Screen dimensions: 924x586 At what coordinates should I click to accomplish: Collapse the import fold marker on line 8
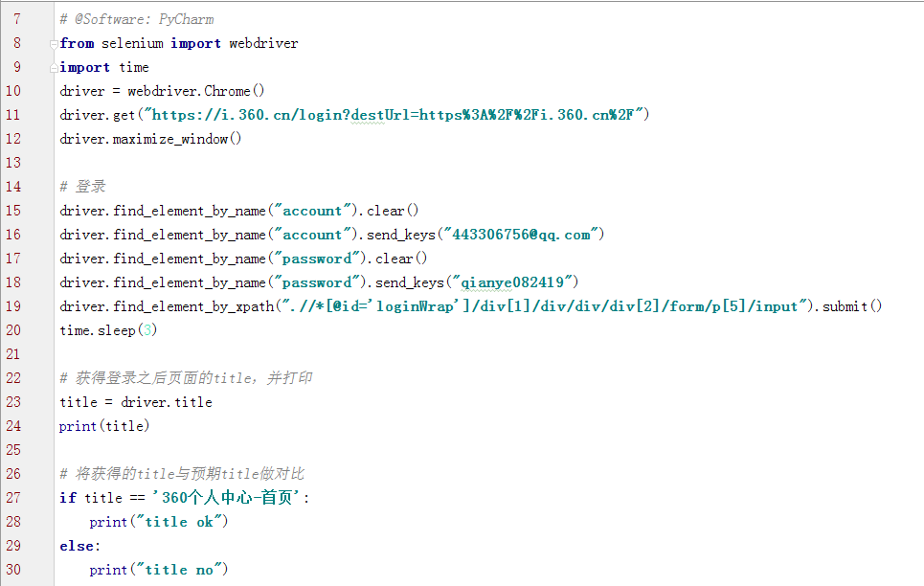[54, 44]
